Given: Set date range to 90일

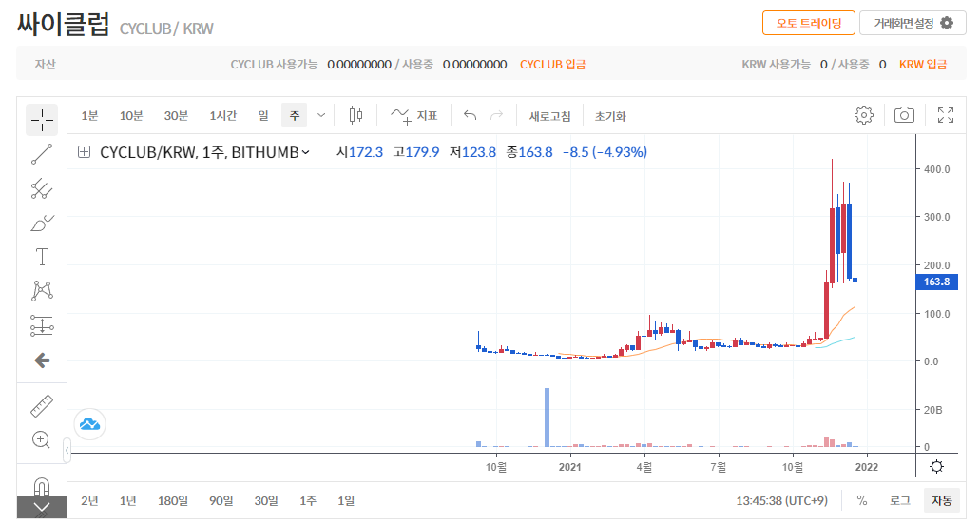Looking at the screenshot, I should [x=221, y=500].
